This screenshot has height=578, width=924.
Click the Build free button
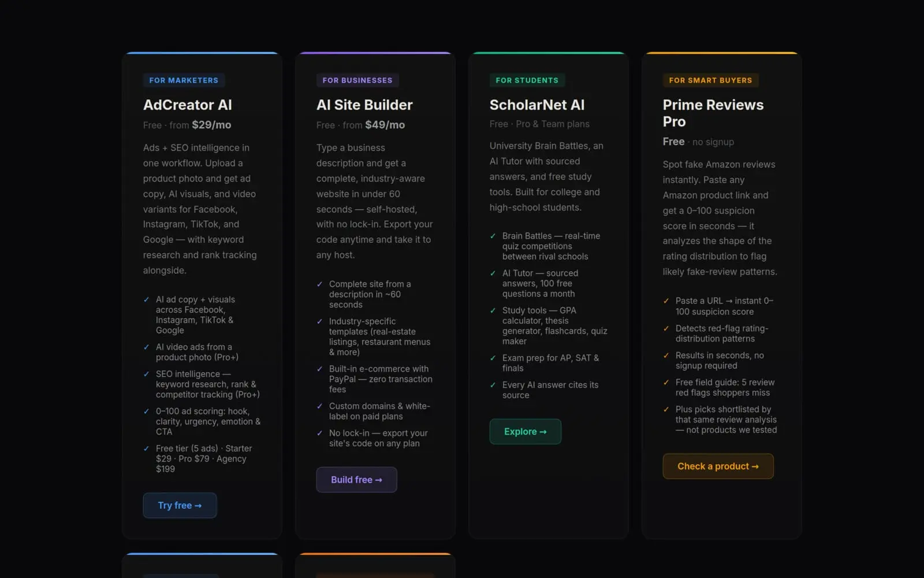tap(356, 480)
